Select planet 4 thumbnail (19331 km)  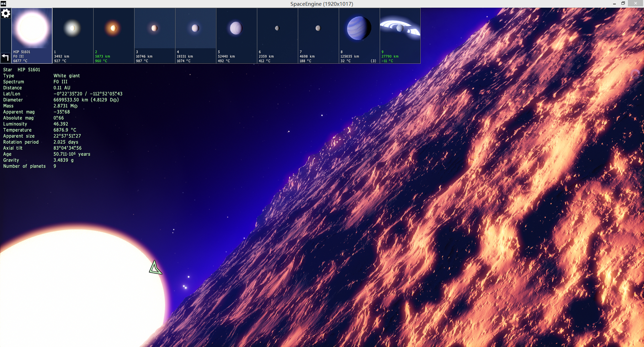[x=196, y=36]
